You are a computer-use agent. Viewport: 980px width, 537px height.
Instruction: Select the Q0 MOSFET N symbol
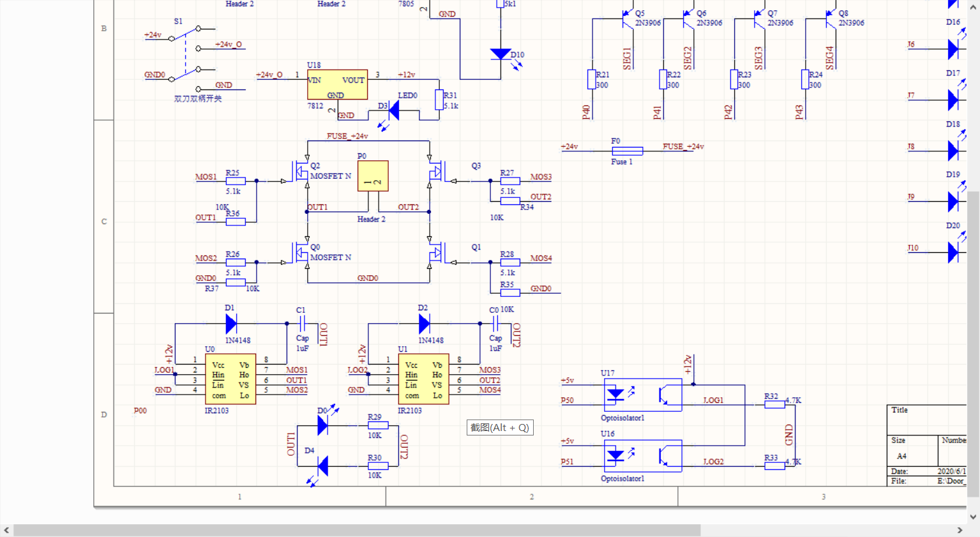(301, 253)
